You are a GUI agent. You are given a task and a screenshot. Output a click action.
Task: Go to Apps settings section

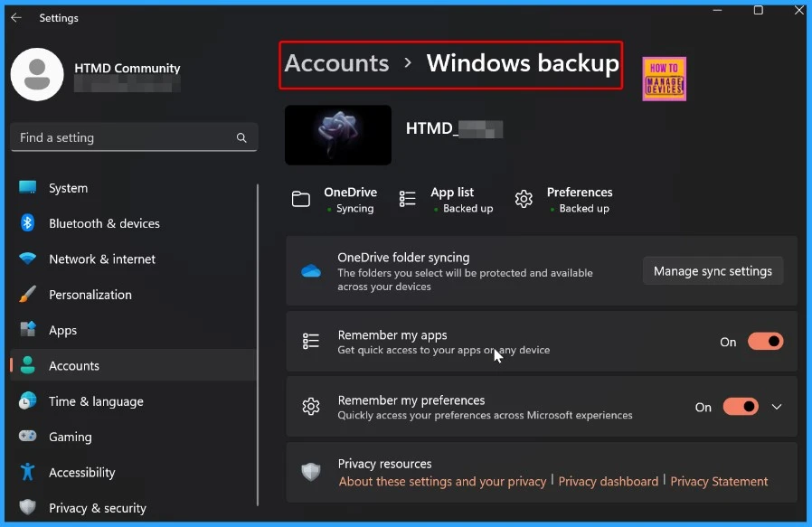pyautogui.click(x=62, y=330)
